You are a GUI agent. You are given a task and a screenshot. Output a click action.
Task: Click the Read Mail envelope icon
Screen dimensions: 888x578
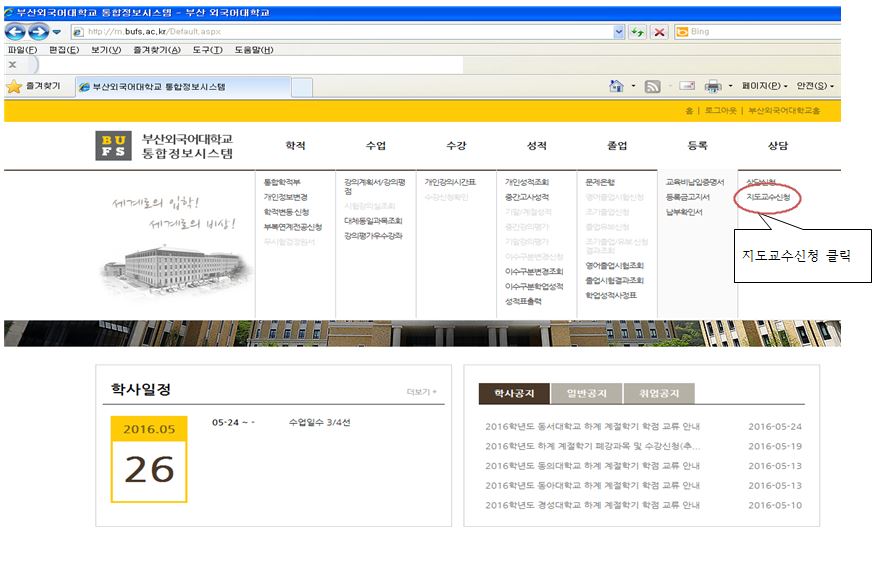[687, 87]
